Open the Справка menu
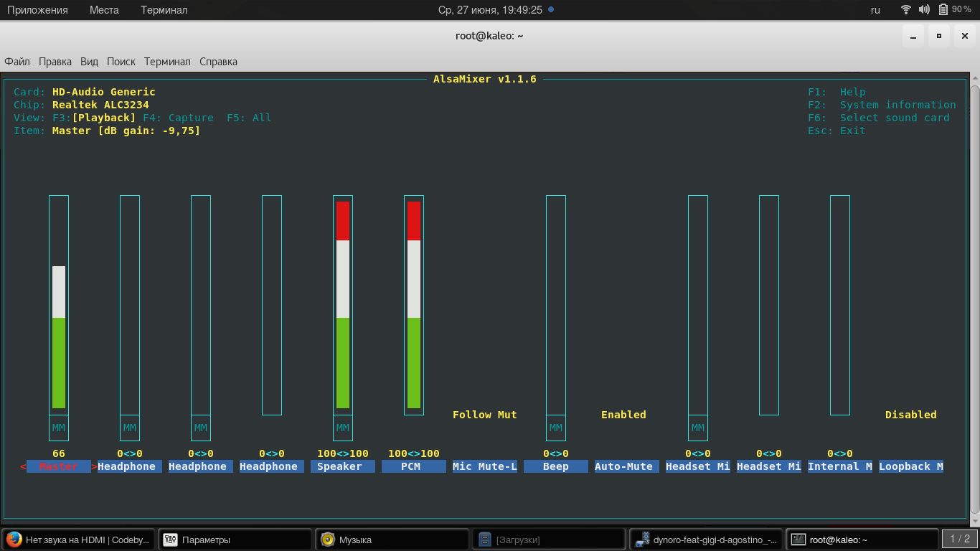This screenshot has width=980, height=551. click(218, 62)
